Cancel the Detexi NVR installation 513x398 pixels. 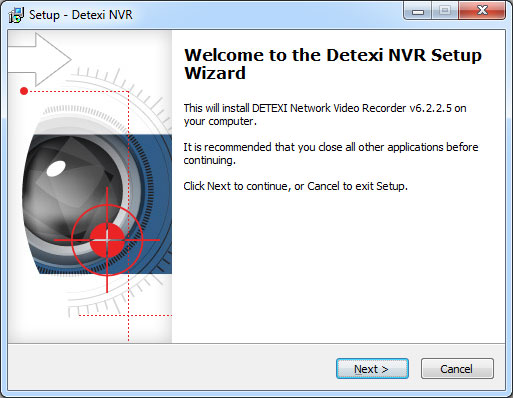(x=457, y=369)
